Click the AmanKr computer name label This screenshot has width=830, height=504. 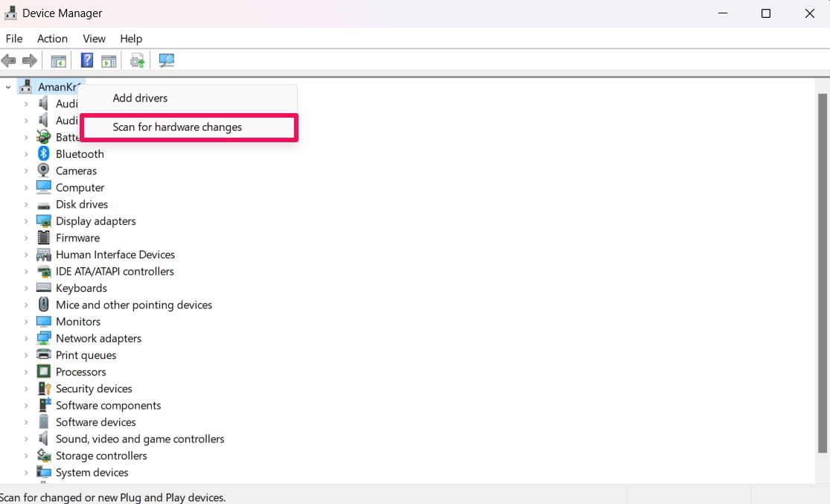(59, 87)
